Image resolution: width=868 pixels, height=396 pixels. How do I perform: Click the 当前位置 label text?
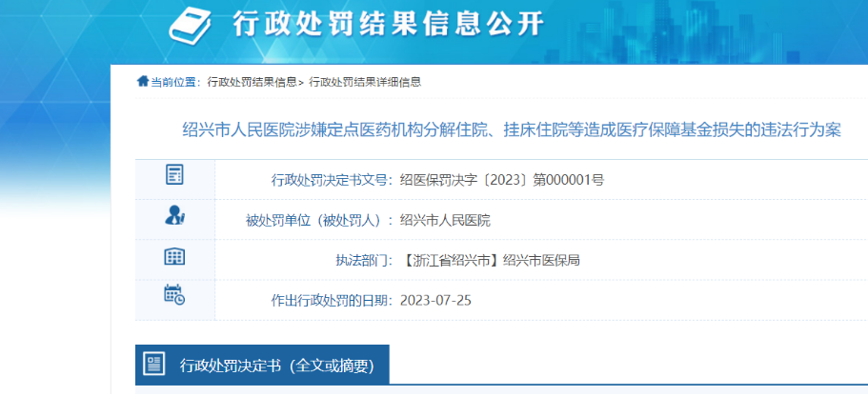click(173, 82)
